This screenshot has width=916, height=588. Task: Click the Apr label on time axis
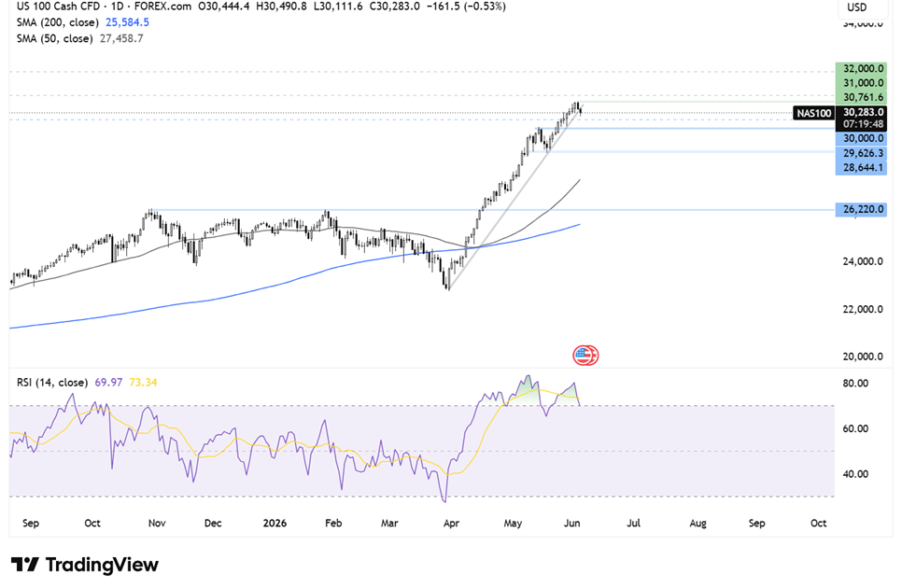(451, 524)
